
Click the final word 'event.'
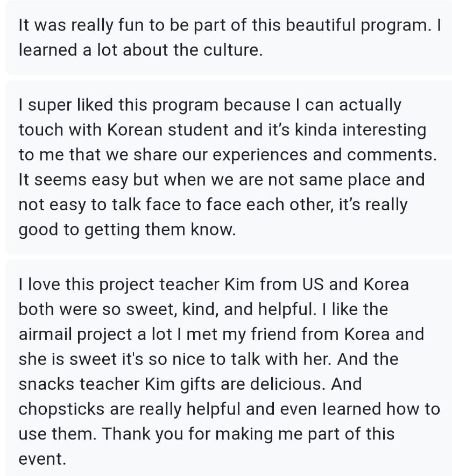tap(42, 459)
